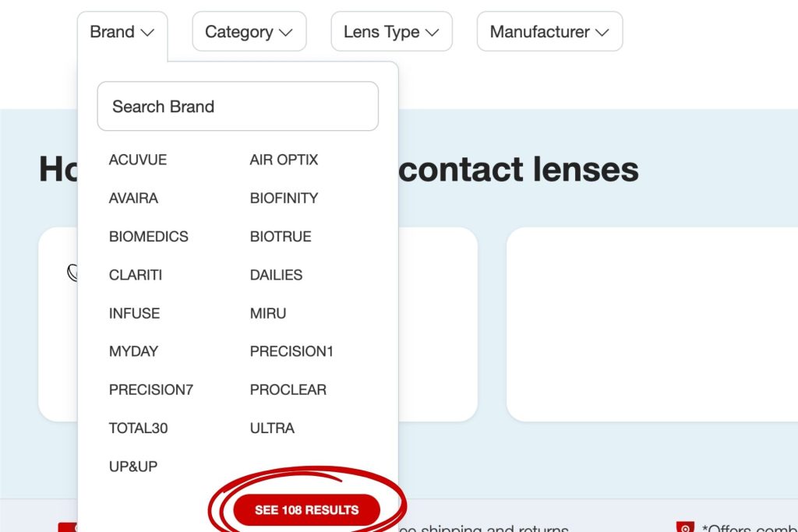Choose the BIOFINITY brand option
798x532 pixels.
point(283,198)
